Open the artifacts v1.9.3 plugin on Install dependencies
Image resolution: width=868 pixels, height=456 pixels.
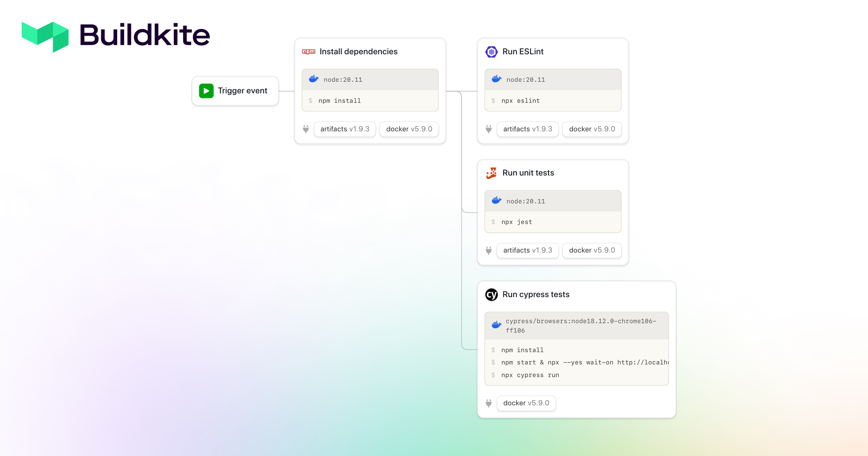[344, 129]
